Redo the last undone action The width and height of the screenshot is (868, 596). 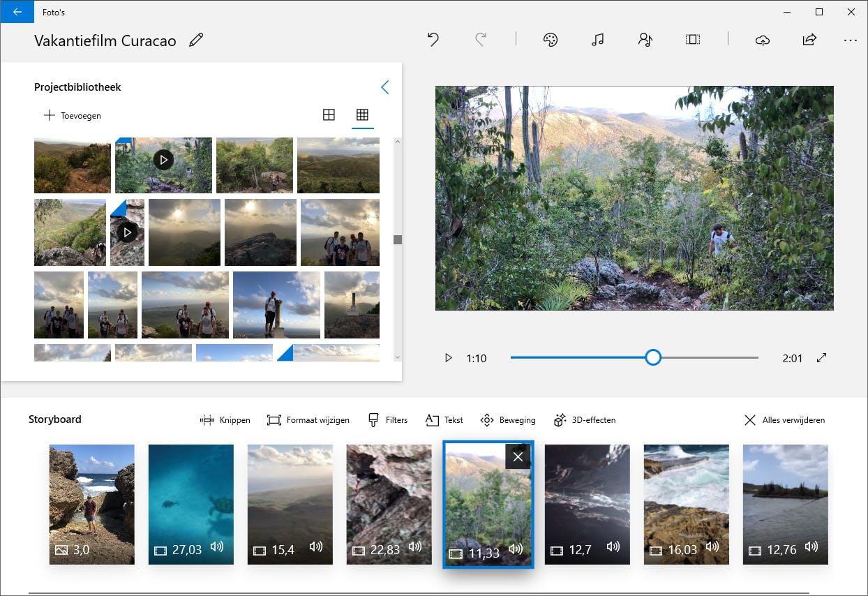[480, 40]
